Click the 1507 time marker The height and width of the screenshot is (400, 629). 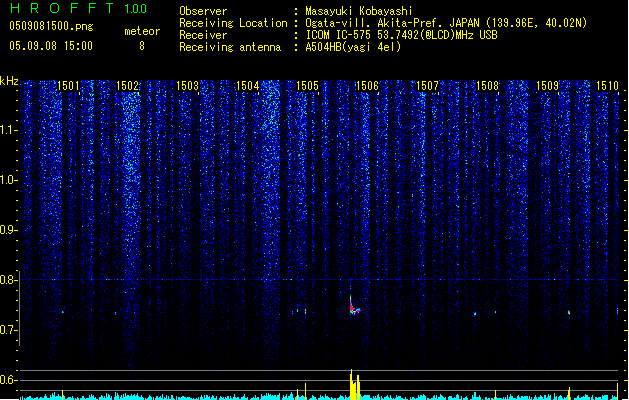[428, 86]
